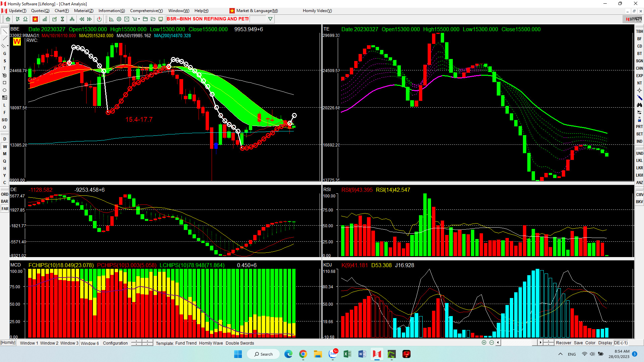Toggle the D daily period button

pos(5,139)
